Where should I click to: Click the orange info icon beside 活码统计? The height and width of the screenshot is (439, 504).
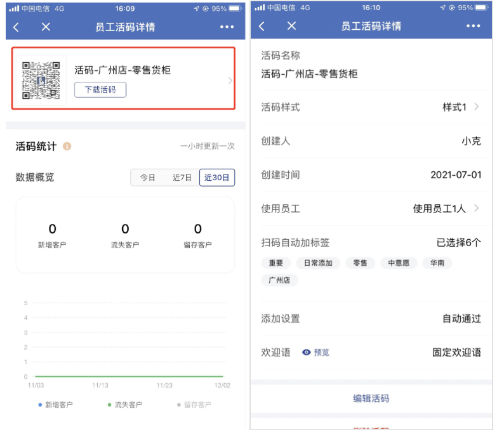(67, 147)
